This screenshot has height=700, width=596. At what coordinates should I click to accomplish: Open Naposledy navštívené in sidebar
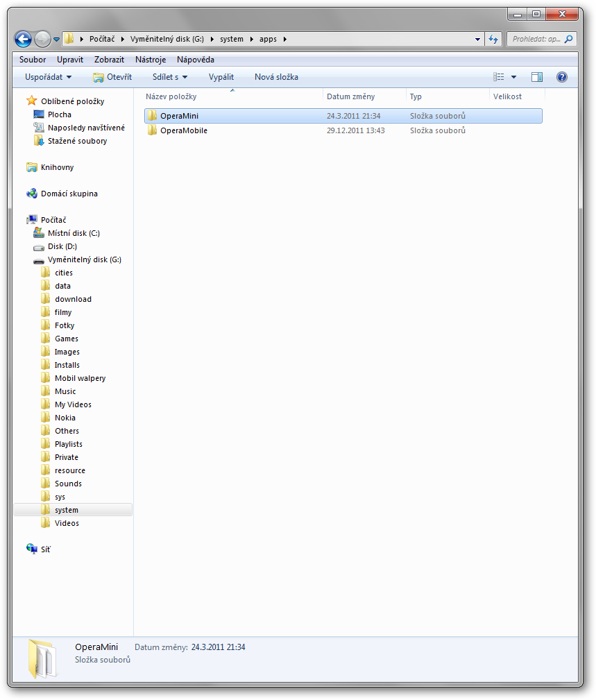(x=86, y=128)
